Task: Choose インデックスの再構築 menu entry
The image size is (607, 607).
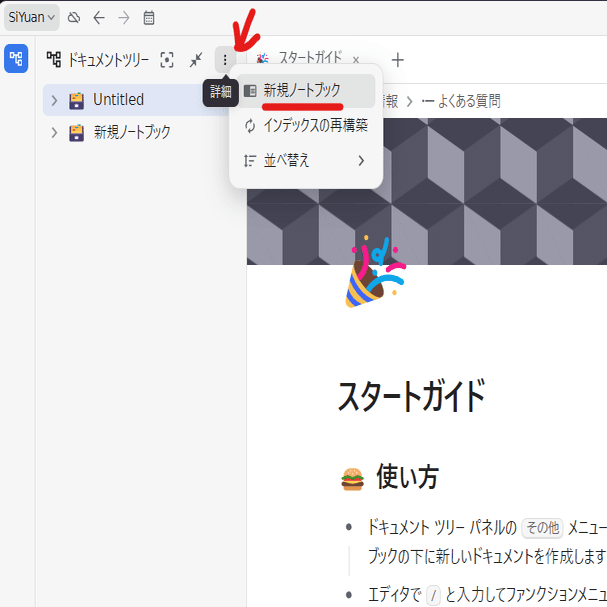Action: pyautogui.click(x=306, y=126)
